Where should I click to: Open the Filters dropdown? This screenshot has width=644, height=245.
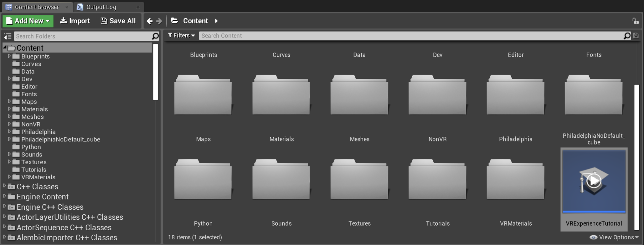181,36
